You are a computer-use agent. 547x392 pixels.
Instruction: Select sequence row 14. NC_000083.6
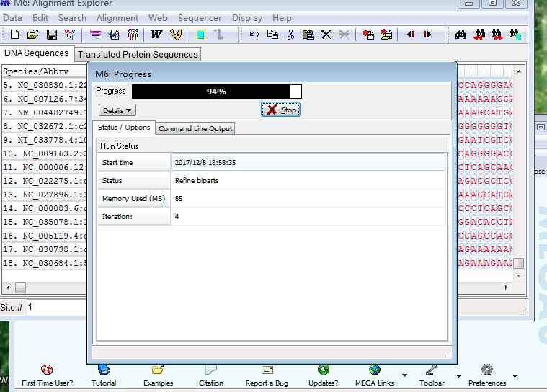[44, 208]
